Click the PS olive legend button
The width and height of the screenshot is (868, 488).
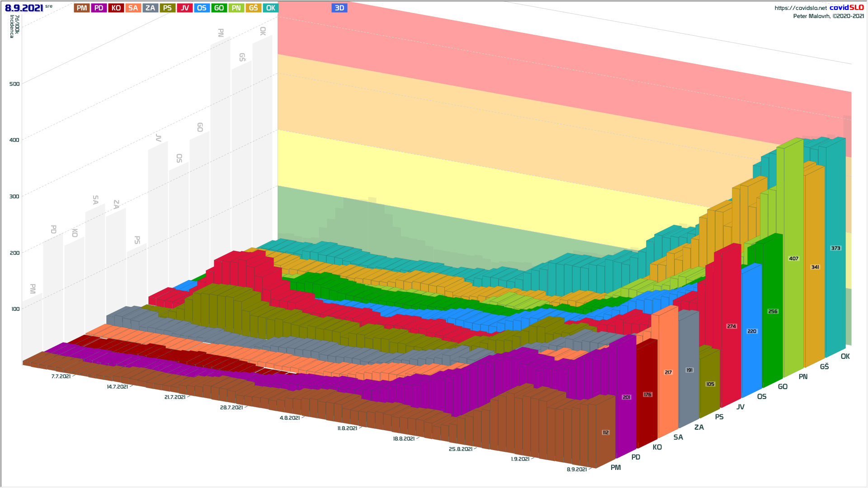[167, 8]
